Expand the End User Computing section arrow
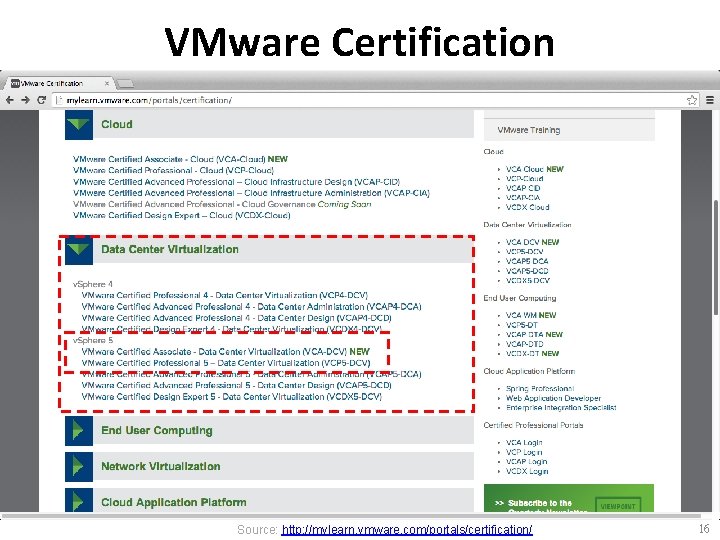Screen dimensions: 720x540 79,431
